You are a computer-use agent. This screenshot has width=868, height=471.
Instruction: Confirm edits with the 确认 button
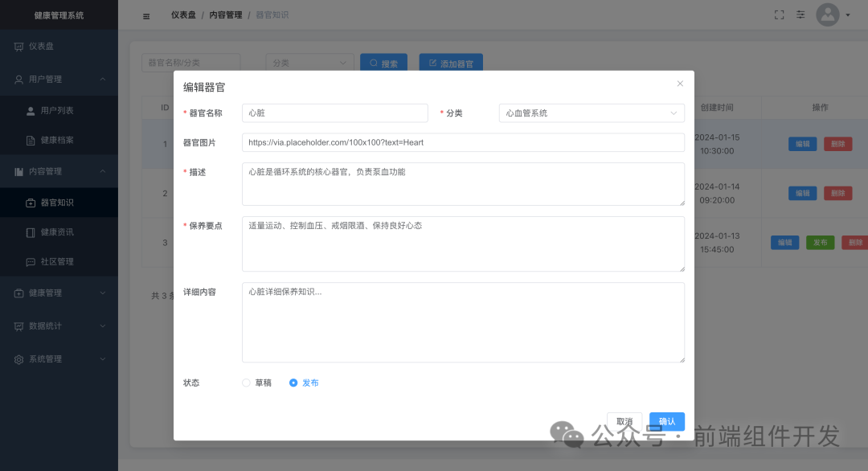pyautogui.click(x=667, y=421)
